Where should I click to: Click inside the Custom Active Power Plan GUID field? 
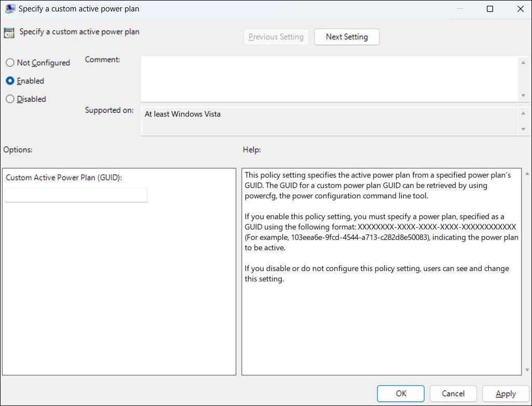(x=75, y=195)
